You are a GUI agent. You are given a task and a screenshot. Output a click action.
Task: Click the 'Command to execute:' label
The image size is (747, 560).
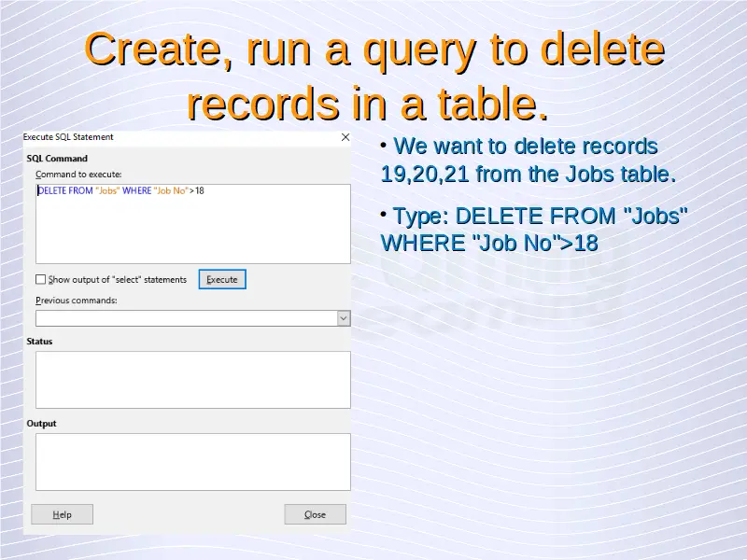tap(78, 175)
